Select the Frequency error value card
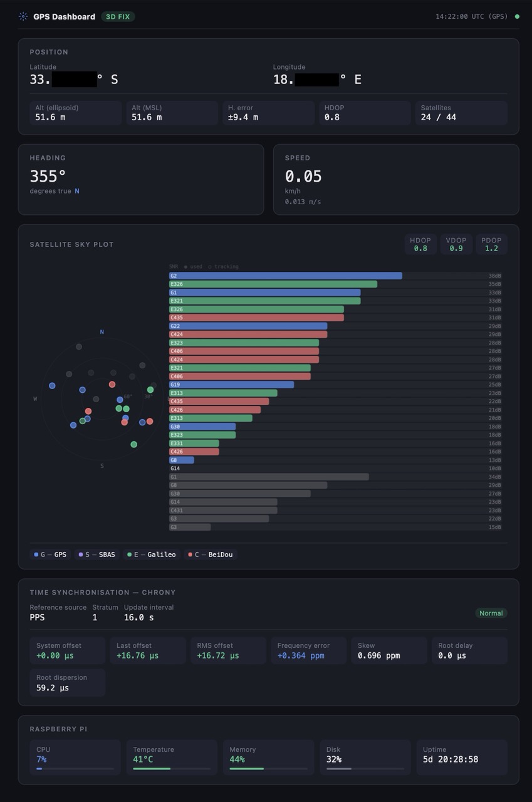Screen dimensions: 532x802 pyautogui.click(x=308, y=650)
